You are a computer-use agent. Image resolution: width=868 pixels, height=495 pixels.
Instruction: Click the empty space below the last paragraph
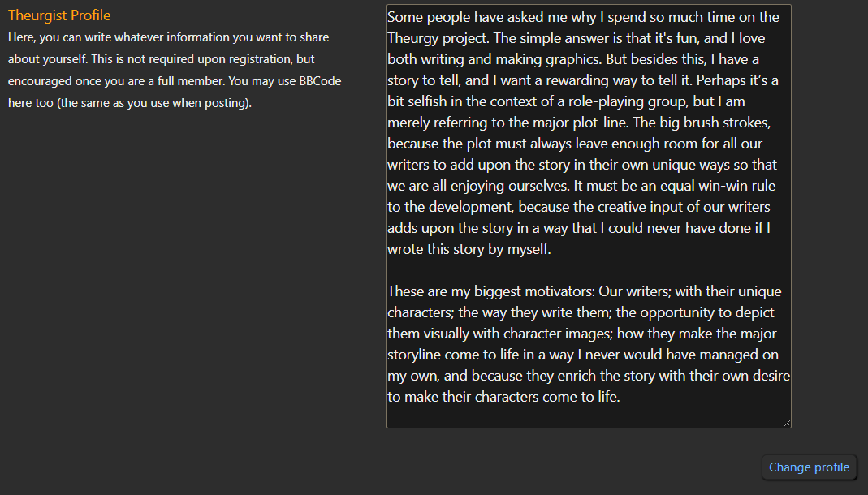589,416
